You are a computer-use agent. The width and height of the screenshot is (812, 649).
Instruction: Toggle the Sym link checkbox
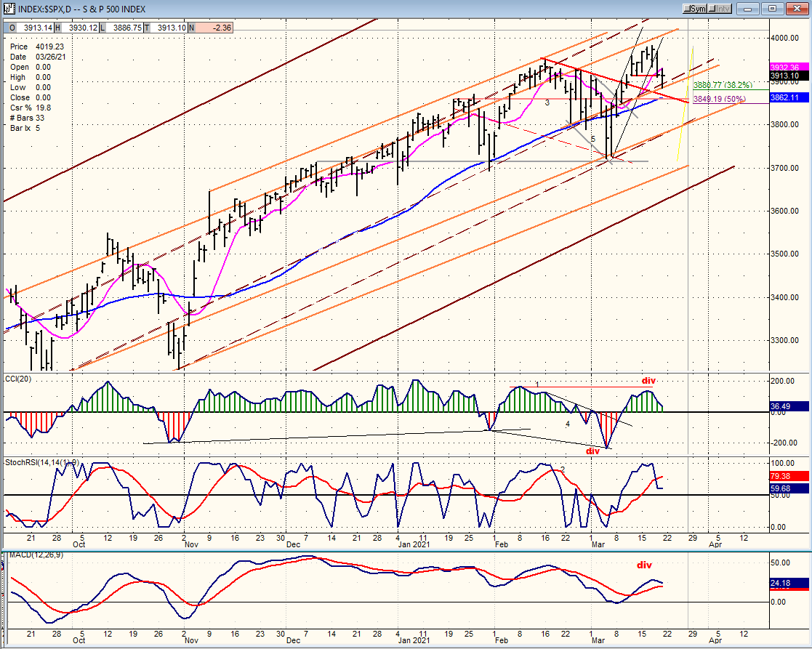695,9
